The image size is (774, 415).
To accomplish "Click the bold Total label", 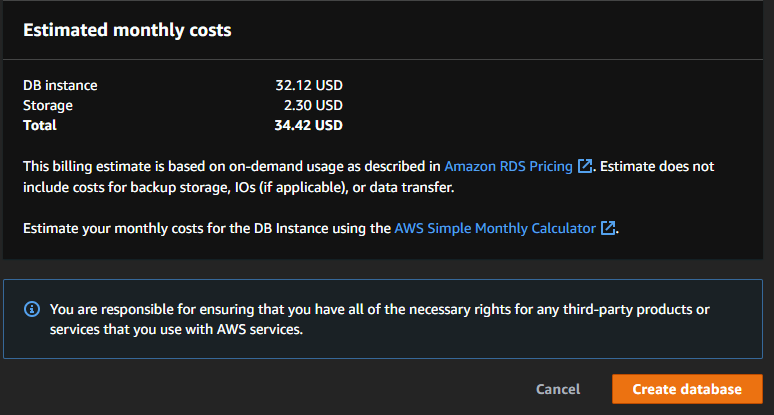I will tap(40, 125).
